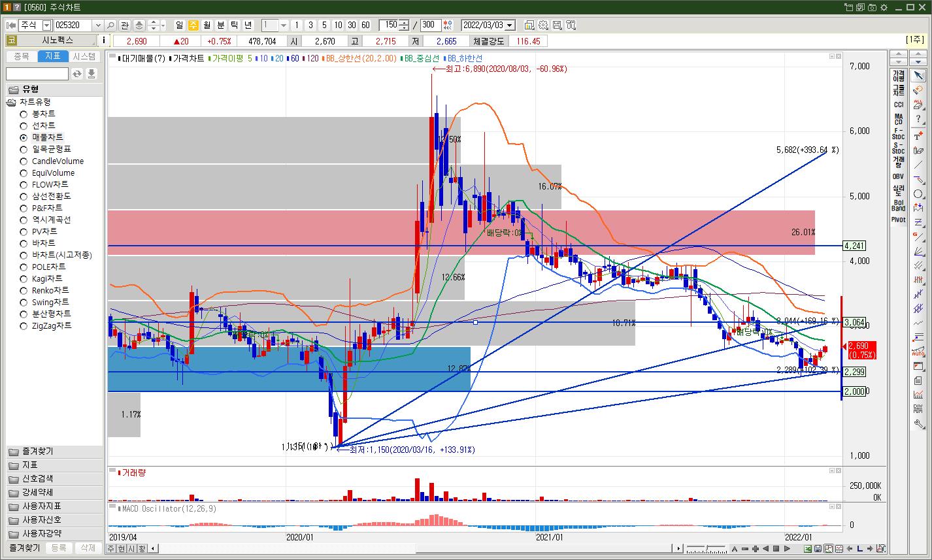This screenshot has width=932, height=560.
Task: Collapse the 차트유형 tree node
Action: tap(12, 102)
